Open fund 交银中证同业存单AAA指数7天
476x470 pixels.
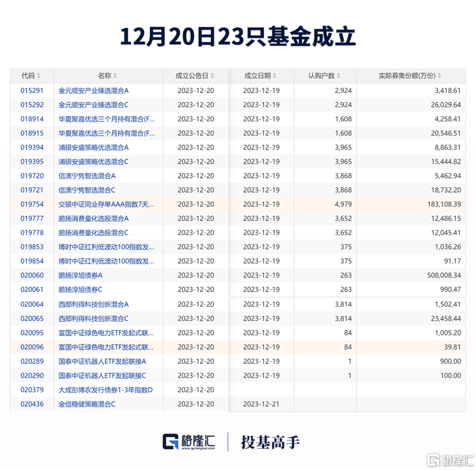(x=106, y=204)
